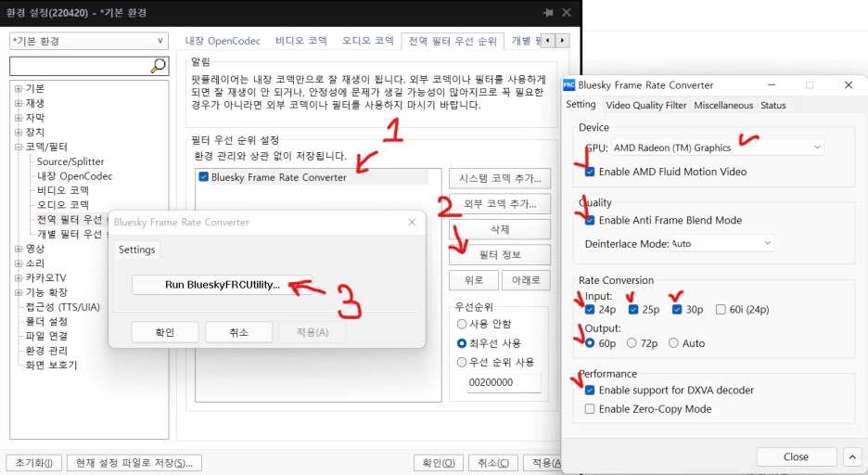
Task: Expand the 장치 tree node
Action: 19,133
